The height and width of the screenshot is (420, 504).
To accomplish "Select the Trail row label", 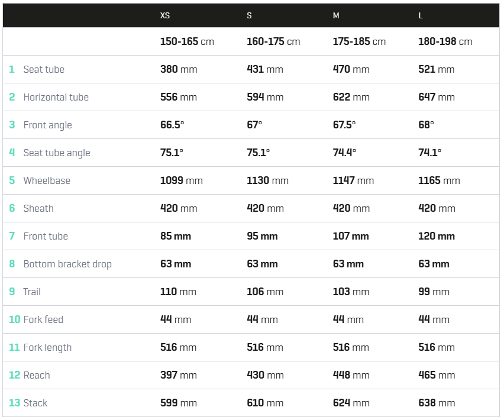I will point(32,292).
